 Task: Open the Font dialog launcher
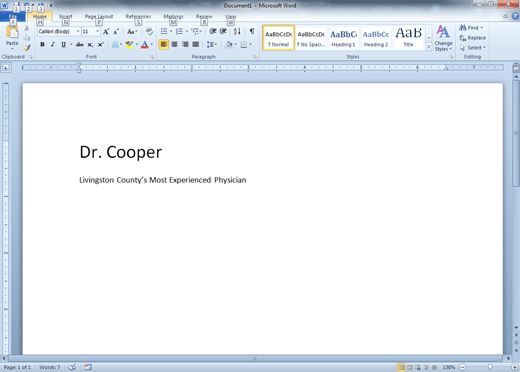152,57
